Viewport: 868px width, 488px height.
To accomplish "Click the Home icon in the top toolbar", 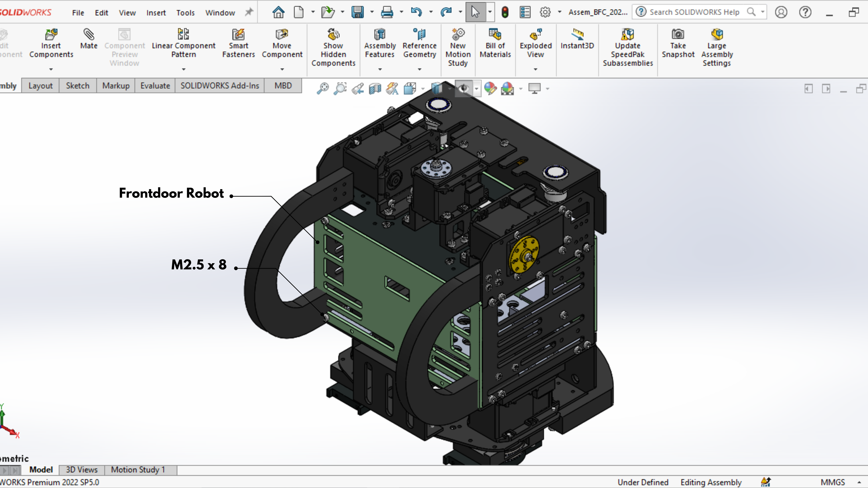I will (x=278, y=12).
